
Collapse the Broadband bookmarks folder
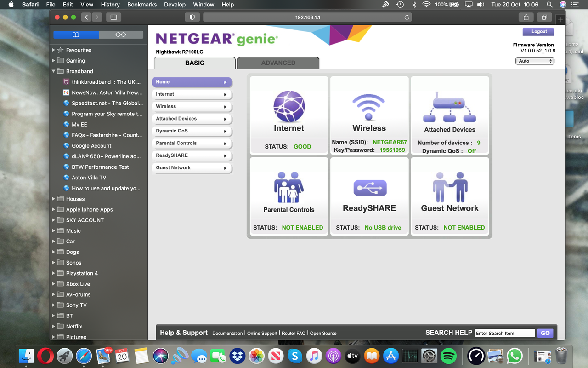(x=54, y=71)
